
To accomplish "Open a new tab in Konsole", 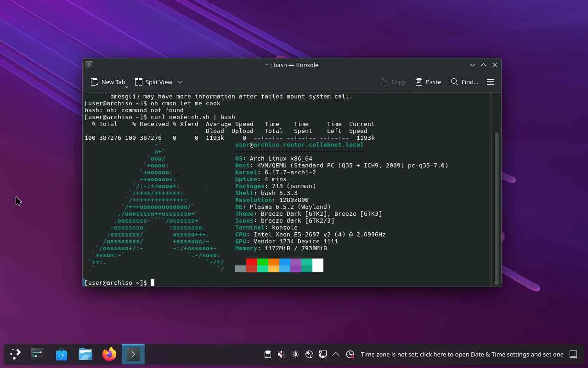I will 108,82.
